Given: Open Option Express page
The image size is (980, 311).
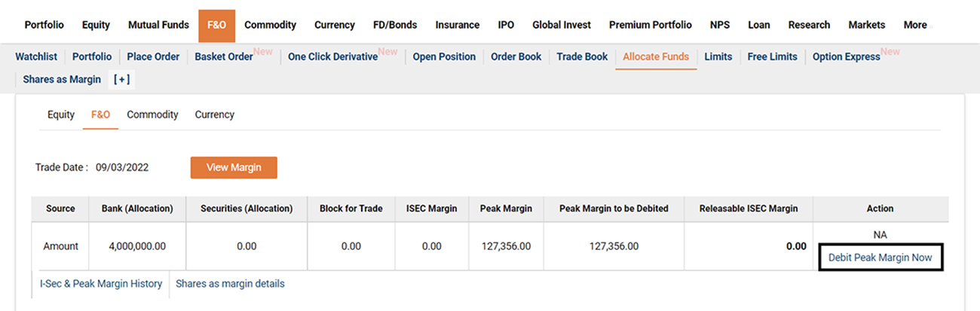Looking at the screenshot, I should [x=846, y=56].
